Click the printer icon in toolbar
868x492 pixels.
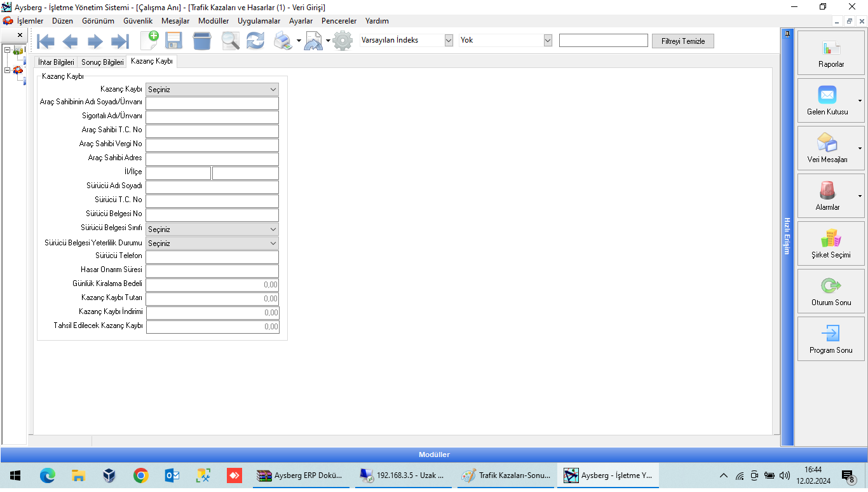(282, 41)
